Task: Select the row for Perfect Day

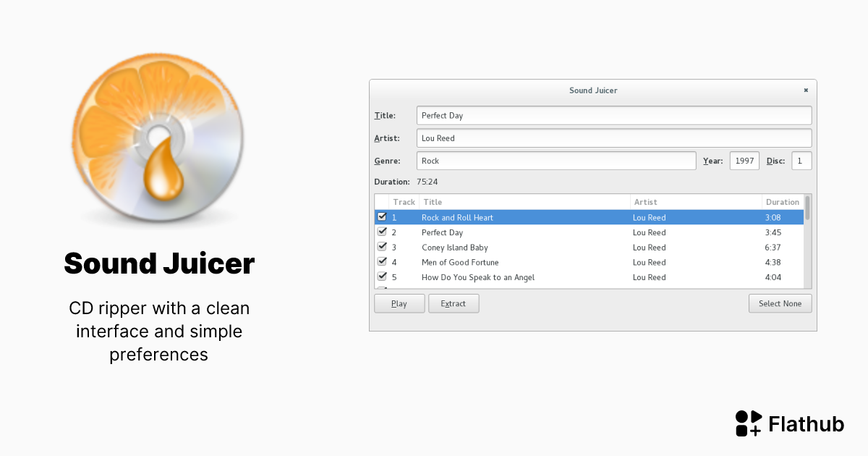Action: point(506,232)
